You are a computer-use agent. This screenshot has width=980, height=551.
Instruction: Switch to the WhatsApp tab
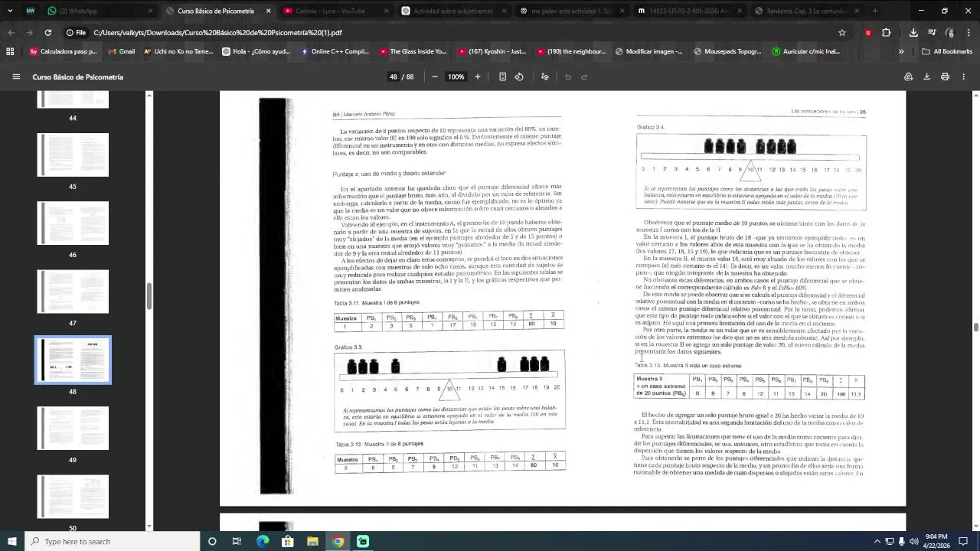pos(100,11)
